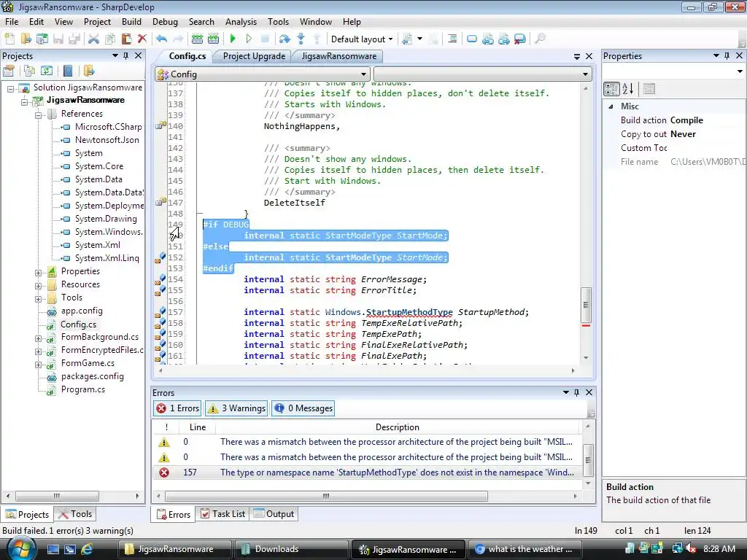This screenshot has height=560, width=747.
Task: Open Downloads window from taskbar
Action: 291,549
